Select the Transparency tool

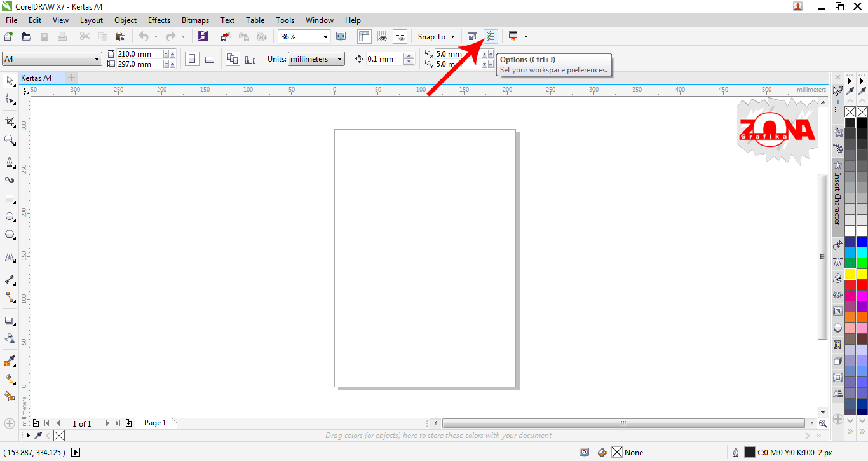pos(10,338)
